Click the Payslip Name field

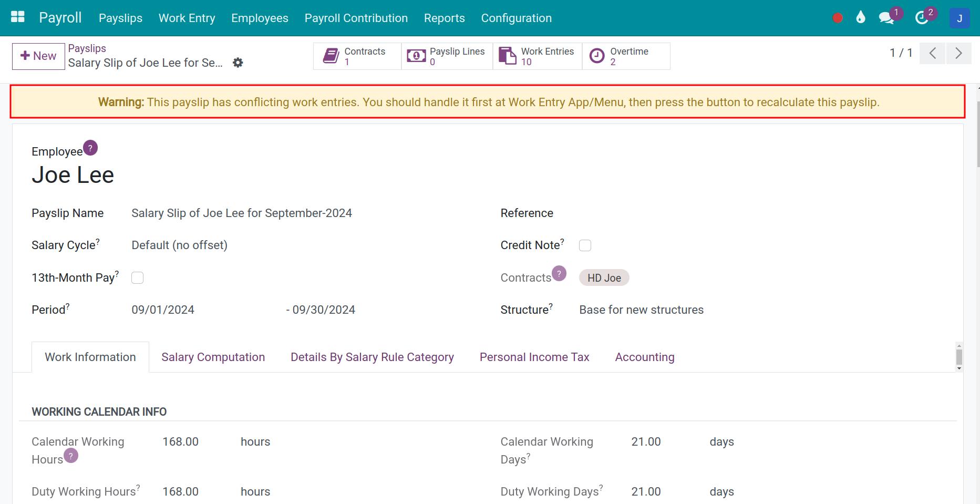242,213
